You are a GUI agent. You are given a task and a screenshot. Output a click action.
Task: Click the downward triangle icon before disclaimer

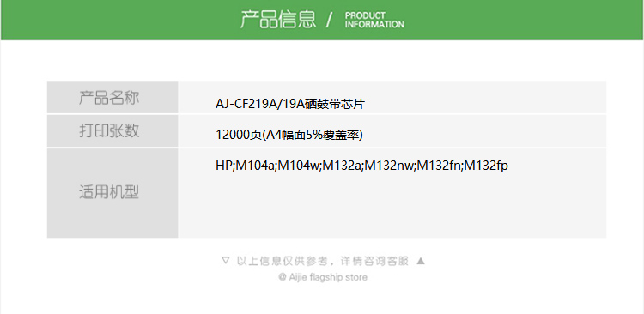(225, 260)
